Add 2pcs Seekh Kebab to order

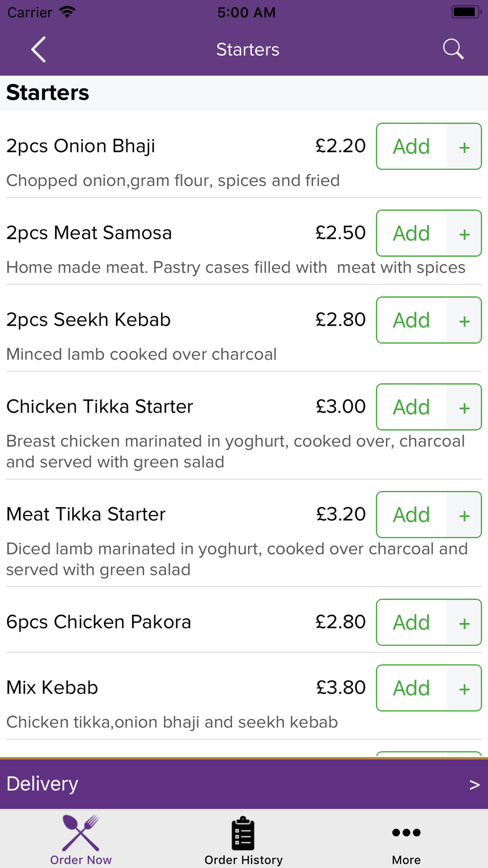411,320
